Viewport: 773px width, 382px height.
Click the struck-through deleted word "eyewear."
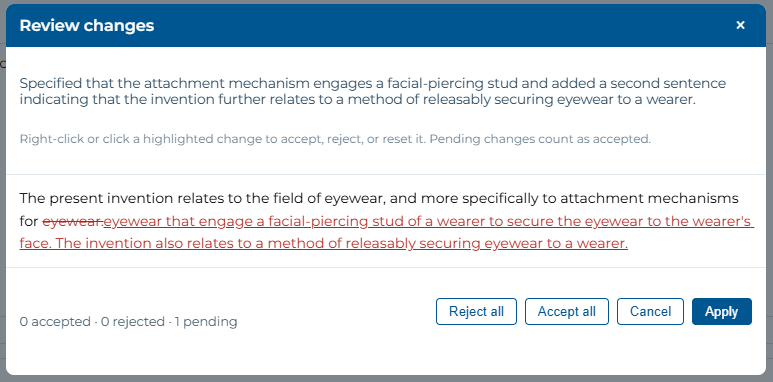[x=73, y=221]
